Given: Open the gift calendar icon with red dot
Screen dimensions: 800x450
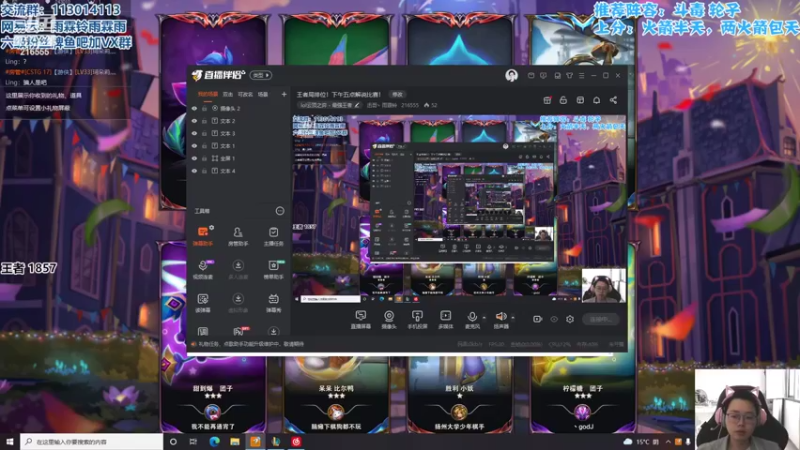Looking at the screenshot, I should [547, 100].
